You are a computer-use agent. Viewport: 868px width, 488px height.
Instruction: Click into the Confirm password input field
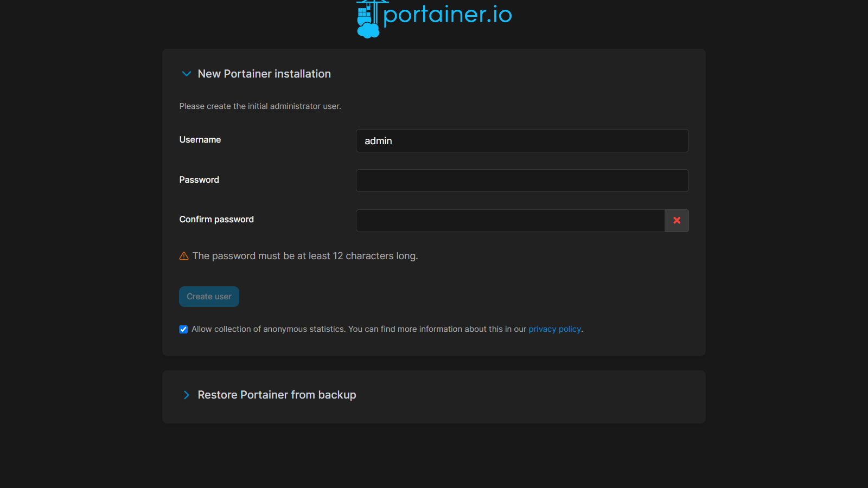click(x=510, y=221)
